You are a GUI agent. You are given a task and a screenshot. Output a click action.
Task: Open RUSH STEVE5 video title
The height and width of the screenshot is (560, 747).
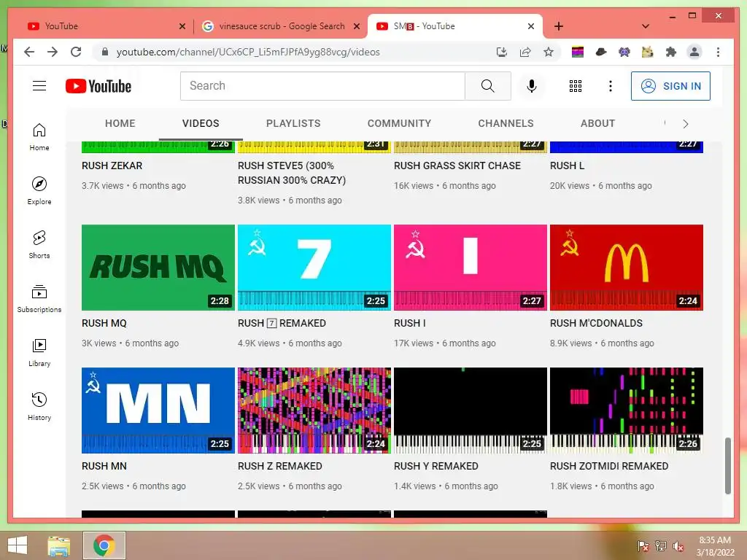pos(292,173)
